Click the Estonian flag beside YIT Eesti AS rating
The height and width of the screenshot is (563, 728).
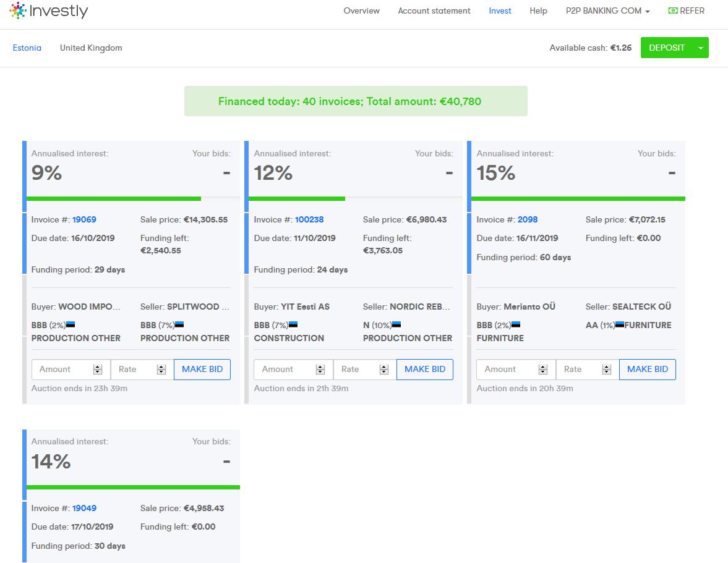(293, 324)
